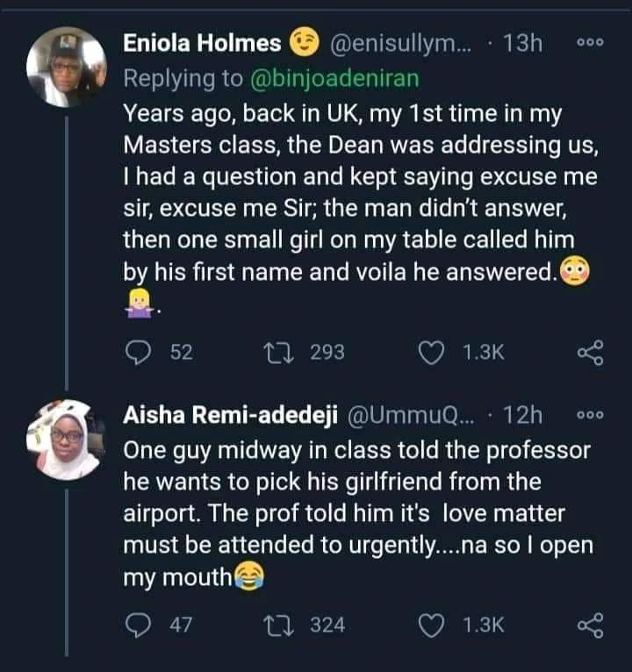This screenshot has height=672, width=632.
Task: Open more options on Eniola's tweet
Action: (587, 43)
